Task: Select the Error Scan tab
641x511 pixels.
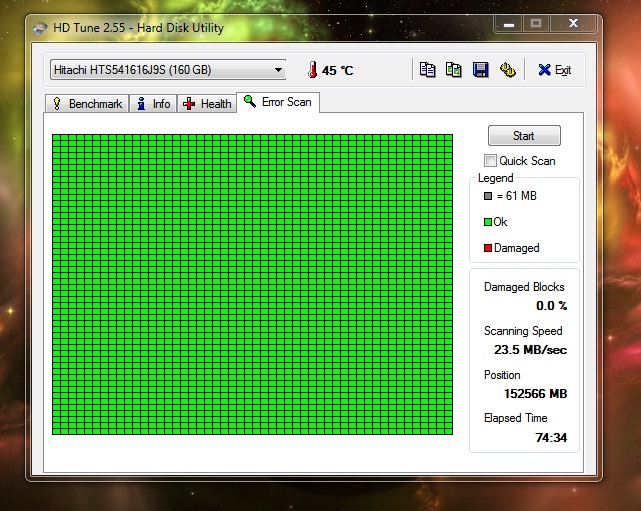Action: click(x=278, y=102)
